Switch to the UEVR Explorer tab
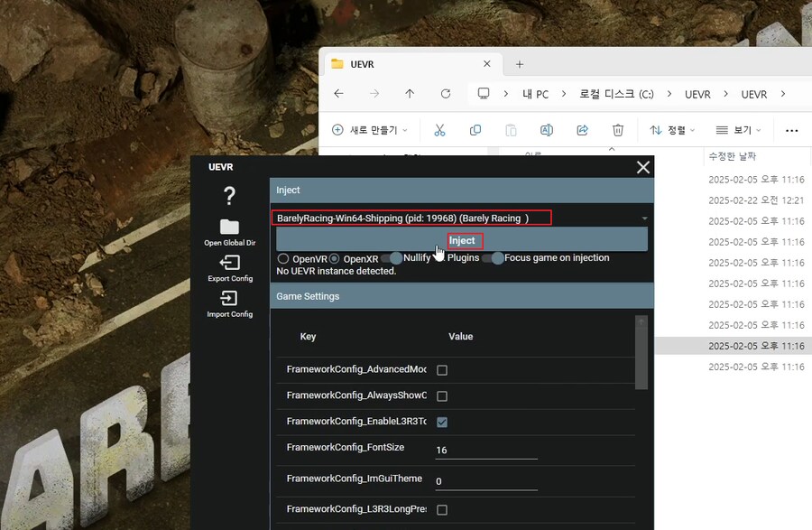Screen dimensions: 812x530 [406, 64]
